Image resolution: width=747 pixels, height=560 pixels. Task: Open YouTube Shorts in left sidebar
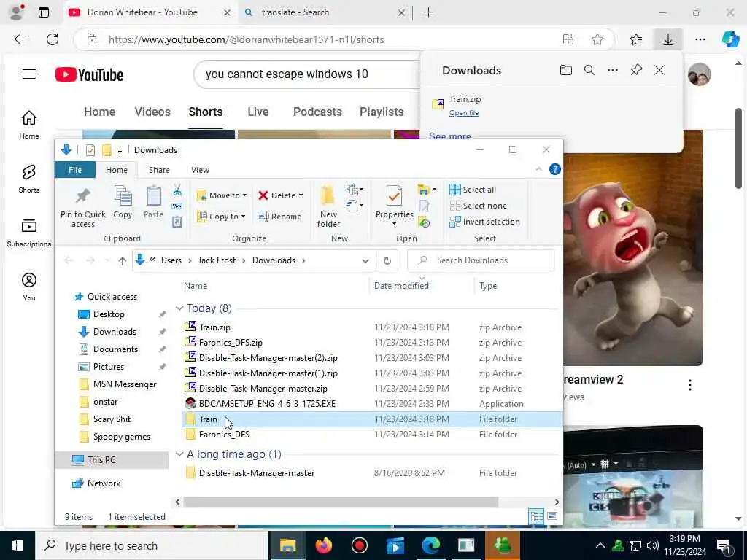(x=29, y=179)
